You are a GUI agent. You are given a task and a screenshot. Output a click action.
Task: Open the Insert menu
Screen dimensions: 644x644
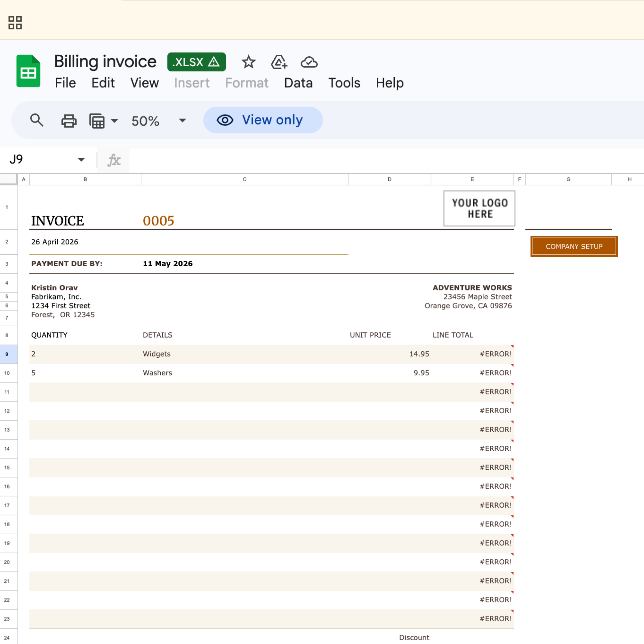192,83
